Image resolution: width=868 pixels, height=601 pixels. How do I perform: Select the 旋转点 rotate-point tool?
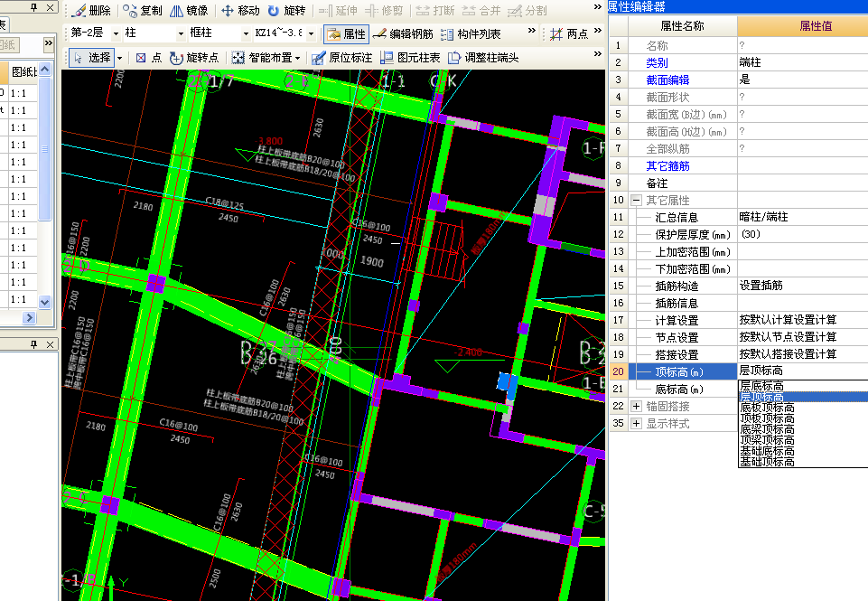[x=194, y=58]
